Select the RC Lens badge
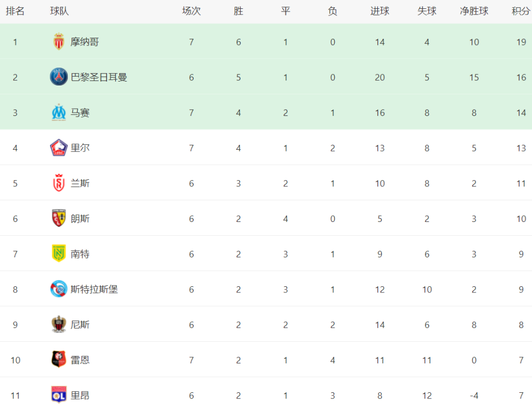 [59, 219]
